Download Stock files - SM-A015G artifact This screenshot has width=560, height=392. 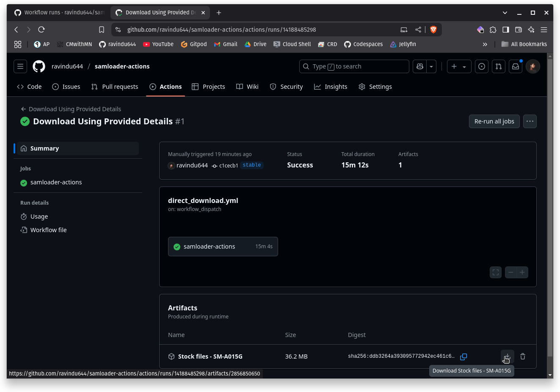coord(508,356)
